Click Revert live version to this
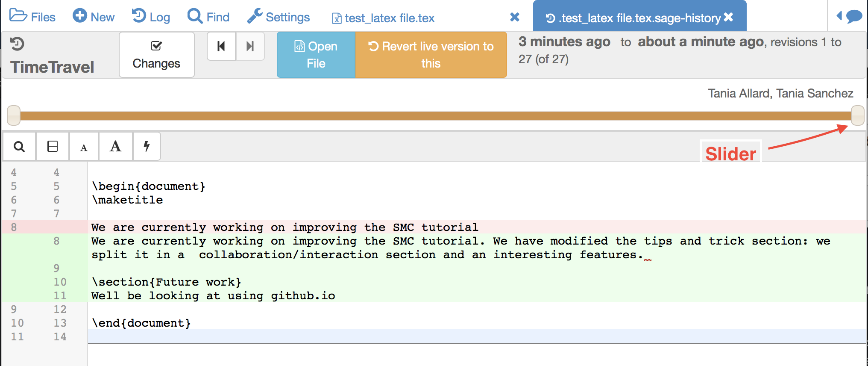Screen dimensions: 868x366 [x=431, y=55]
